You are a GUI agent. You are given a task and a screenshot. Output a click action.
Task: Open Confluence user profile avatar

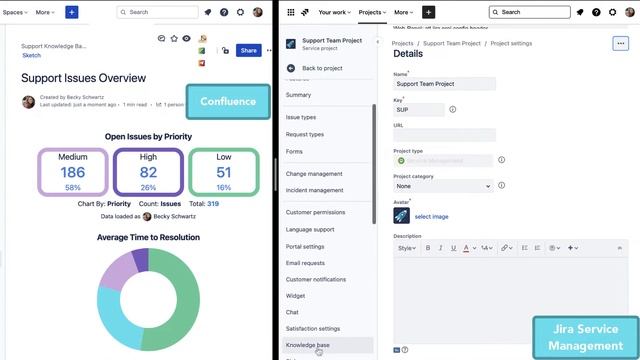(x=258, y=12)
